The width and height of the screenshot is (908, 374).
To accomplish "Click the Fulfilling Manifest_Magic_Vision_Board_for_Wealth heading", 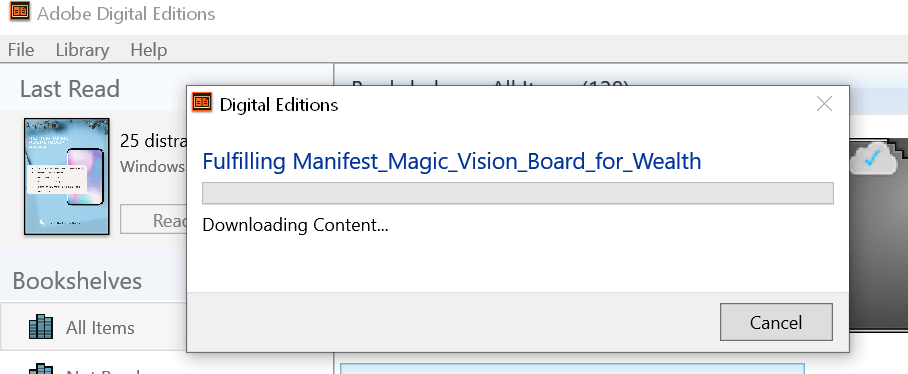I will click(452, 160).
